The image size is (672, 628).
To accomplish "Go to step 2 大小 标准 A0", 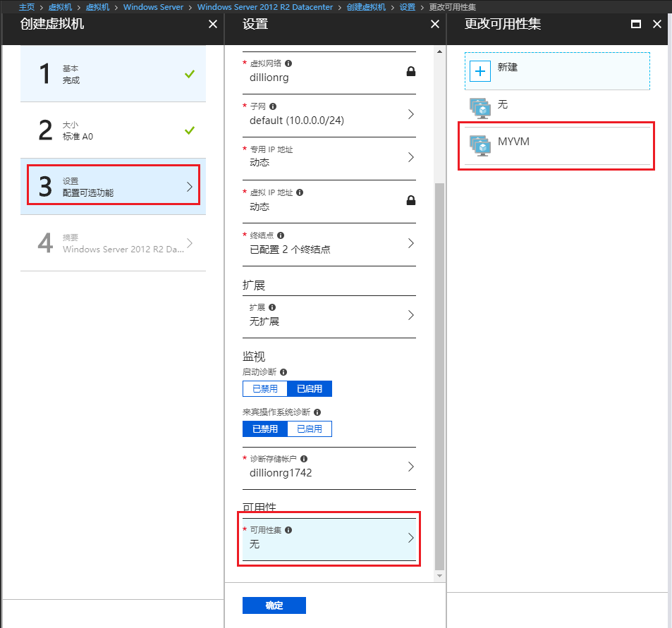I will coord(113,130).
